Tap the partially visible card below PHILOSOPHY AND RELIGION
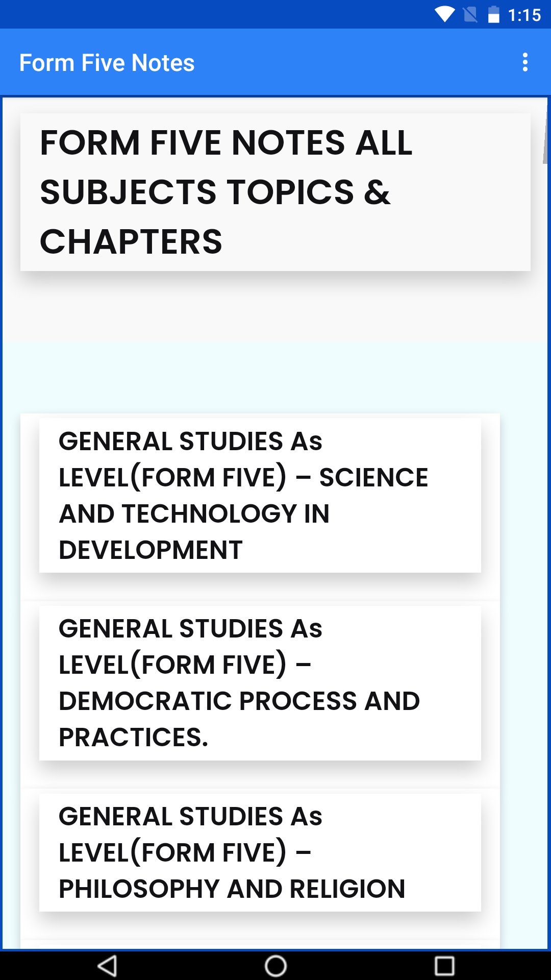 click(x=260, y=942)
